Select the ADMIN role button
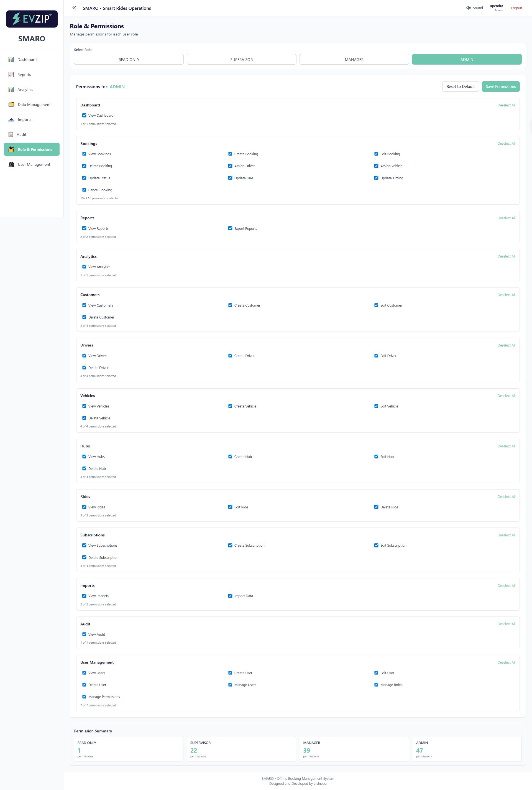 pos(467,59)
